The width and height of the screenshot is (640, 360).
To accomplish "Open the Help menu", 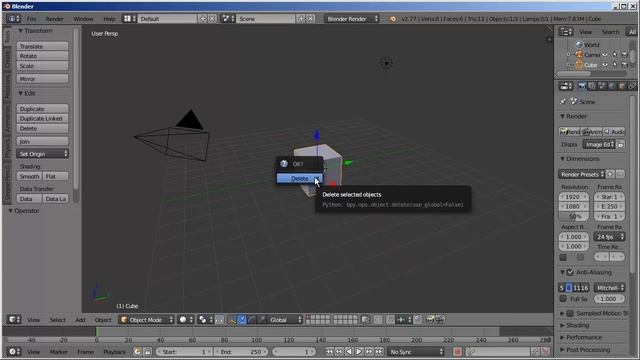I will [109, 19].
